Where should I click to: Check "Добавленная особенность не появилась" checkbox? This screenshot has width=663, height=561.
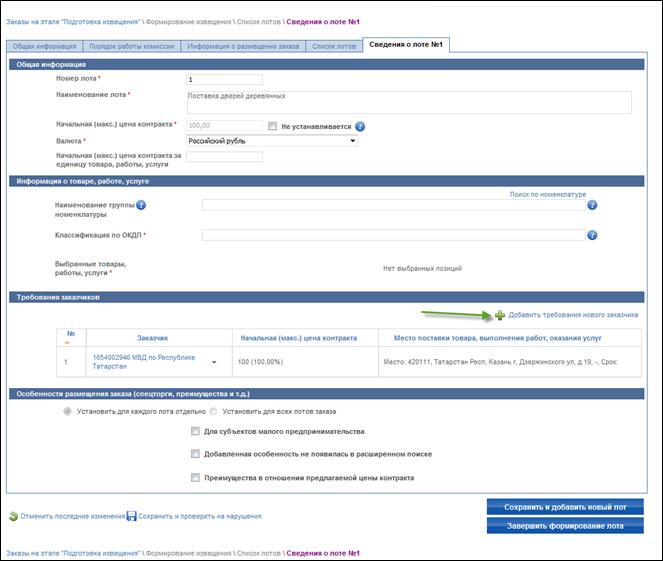tap(195, 454)
